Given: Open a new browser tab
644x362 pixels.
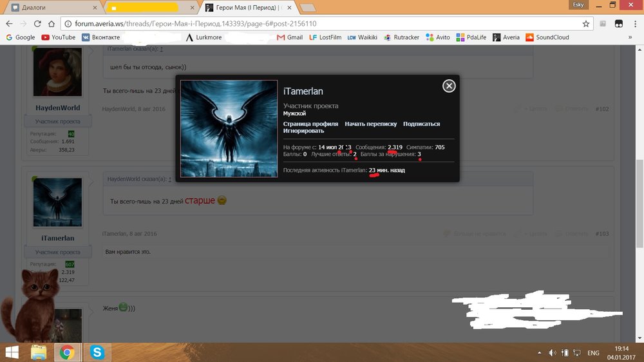Looking at the screenshot, I should [307, 8].
